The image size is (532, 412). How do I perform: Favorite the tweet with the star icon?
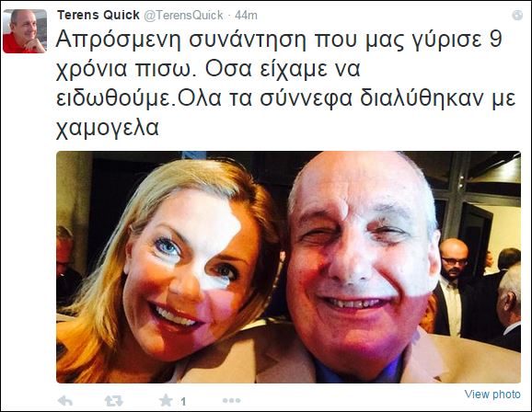pos(166,400)
